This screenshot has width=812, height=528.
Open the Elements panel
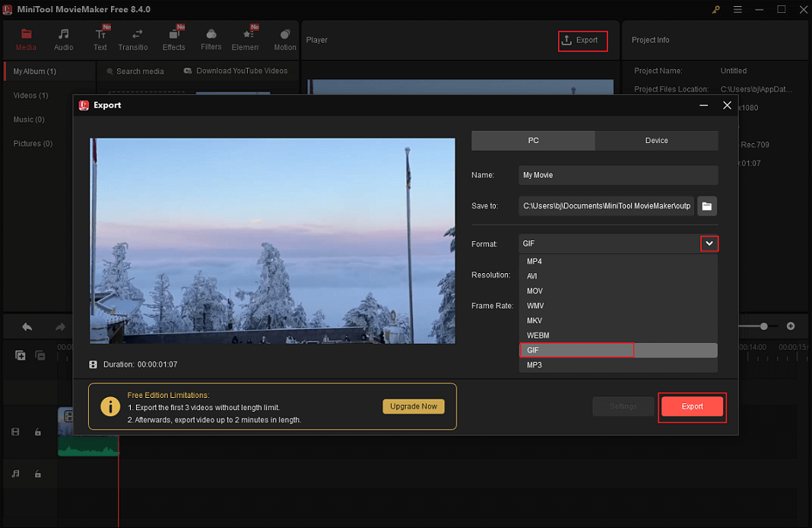pyautogui.click(x=246, y=39)
